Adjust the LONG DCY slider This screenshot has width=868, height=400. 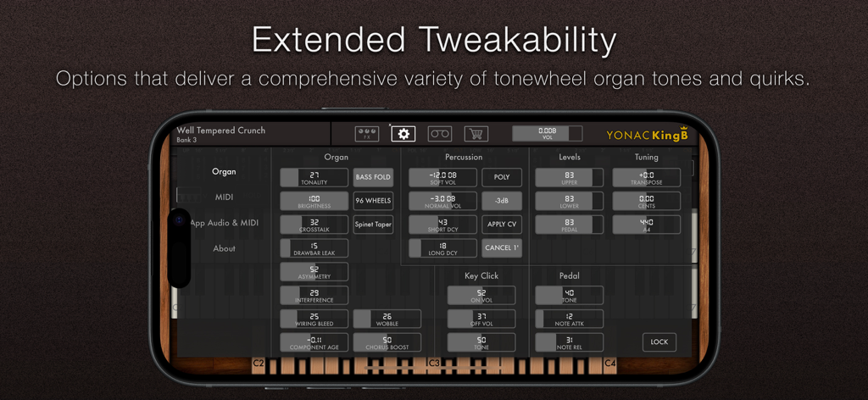pyautogui.click(x=442, y=247)
